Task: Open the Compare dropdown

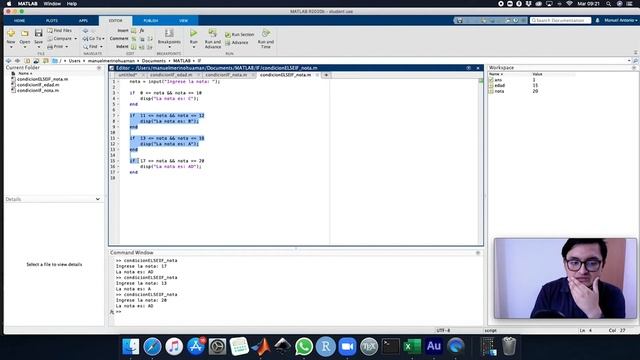Action: [62, 38]
